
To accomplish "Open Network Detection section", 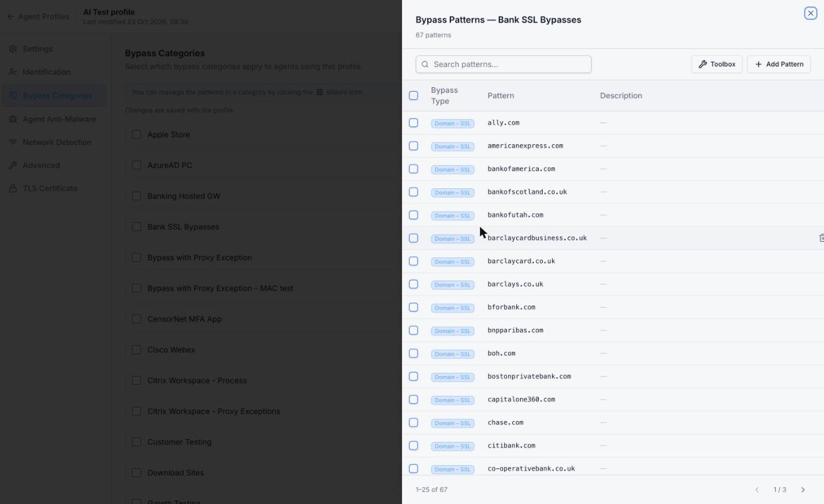I will [57, 142].
